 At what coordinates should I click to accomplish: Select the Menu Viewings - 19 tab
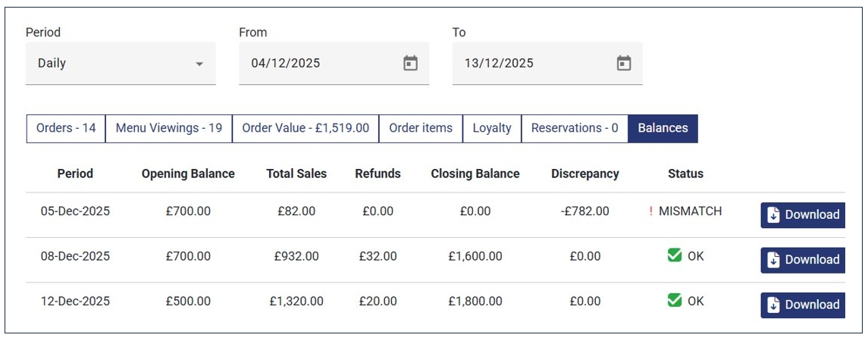168,128
